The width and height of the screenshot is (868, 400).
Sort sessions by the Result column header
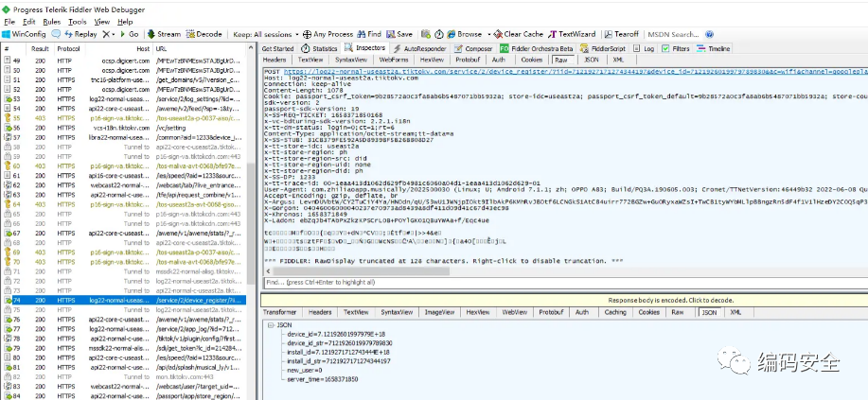coord(40,48)
